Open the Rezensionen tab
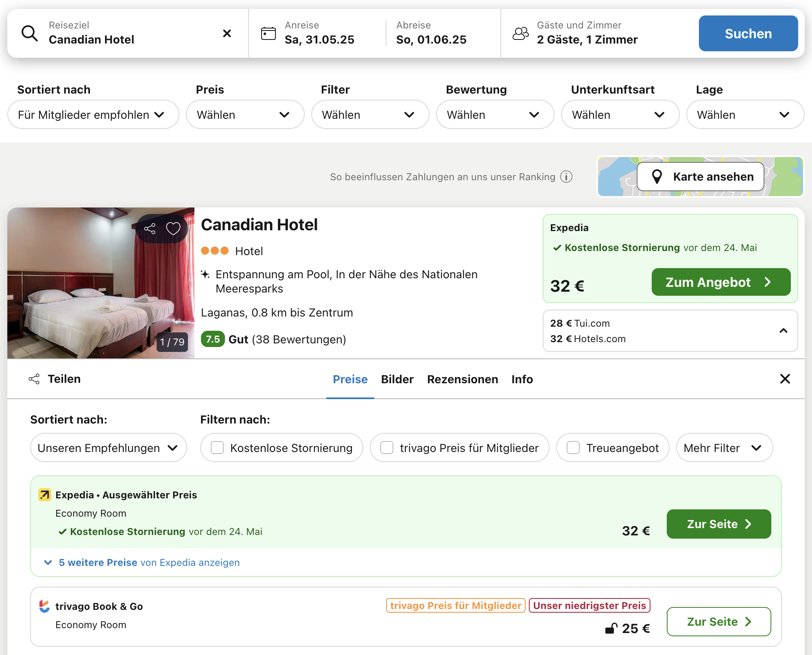812x655 pixels. pyautogui.click(x=462, y=379)
